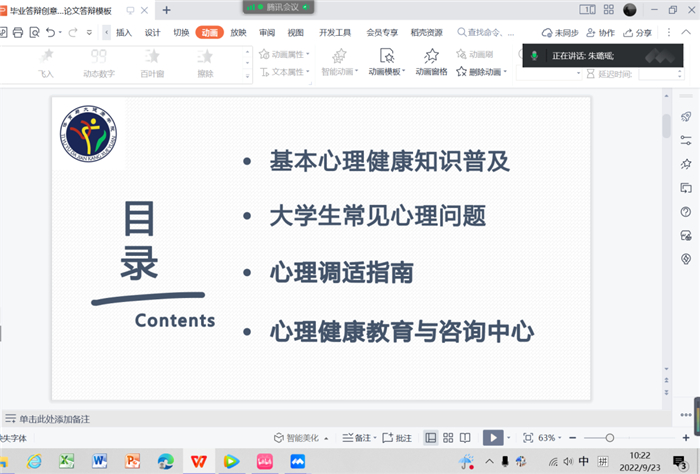This screenshot has width=700, height=474.
Task: Click the location pin icon in right sidebar
Action: pyautogui.click(x=686, y=259)
